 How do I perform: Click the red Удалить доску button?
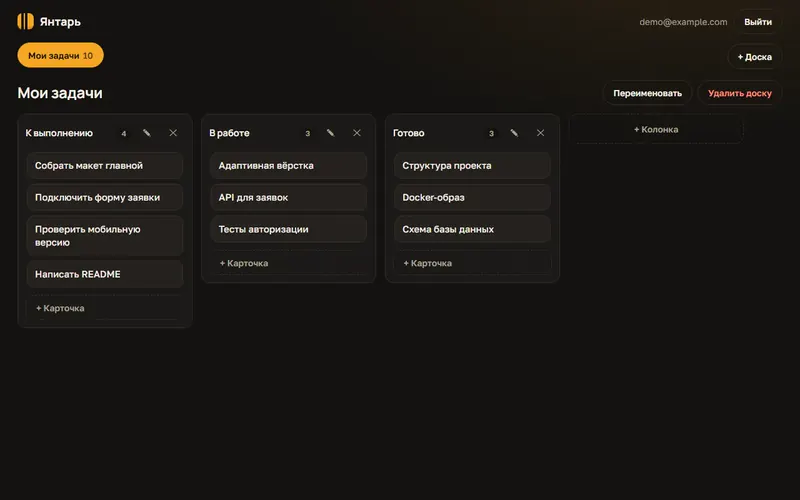pos(739,93)
